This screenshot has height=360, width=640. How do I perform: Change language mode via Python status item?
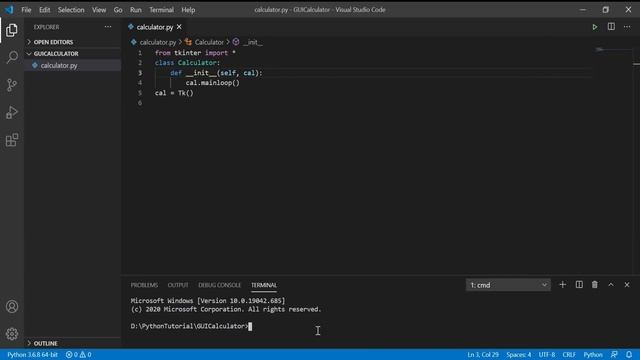pos(593,354)
